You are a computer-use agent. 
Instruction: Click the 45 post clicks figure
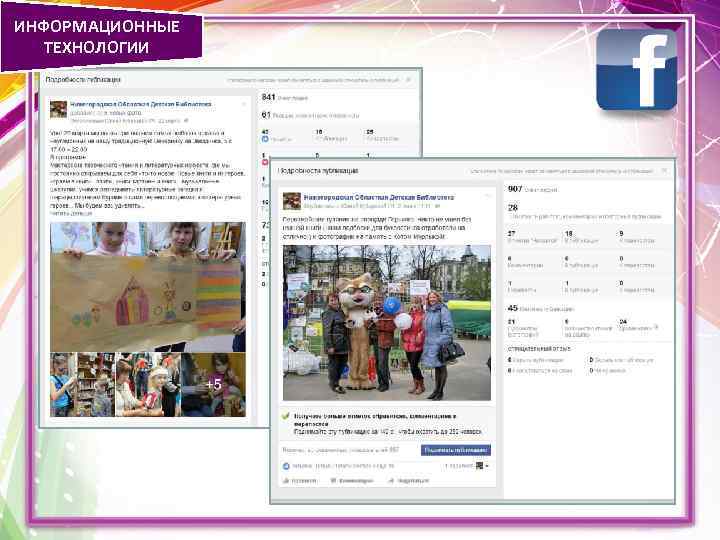[512, 308]
